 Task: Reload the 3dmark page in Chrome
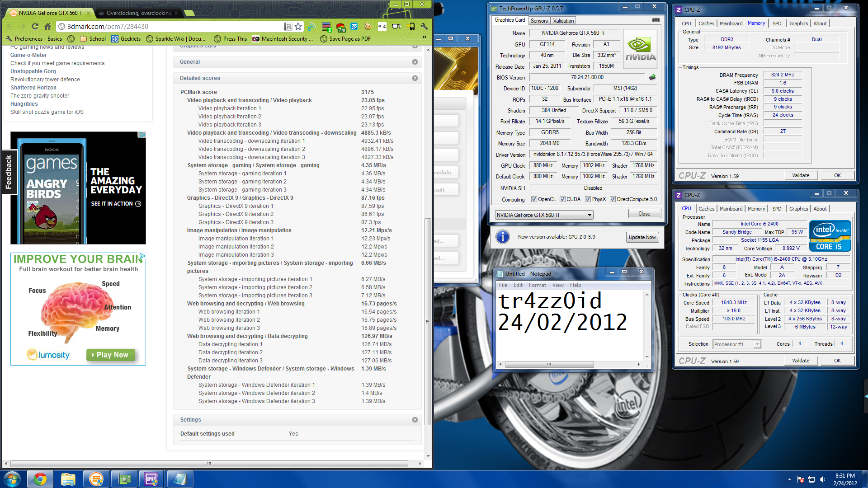tap(35, 27)
